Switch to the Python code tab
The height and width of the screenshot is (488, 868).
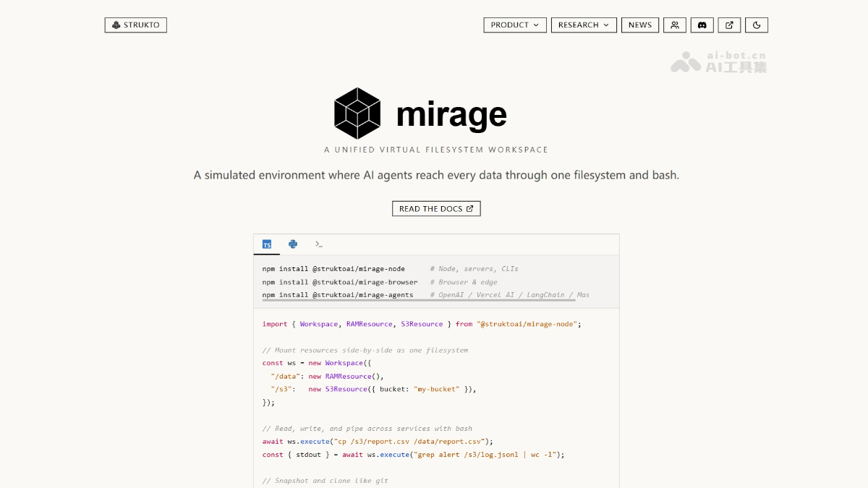pyautogui.click(x=293, y=244)
